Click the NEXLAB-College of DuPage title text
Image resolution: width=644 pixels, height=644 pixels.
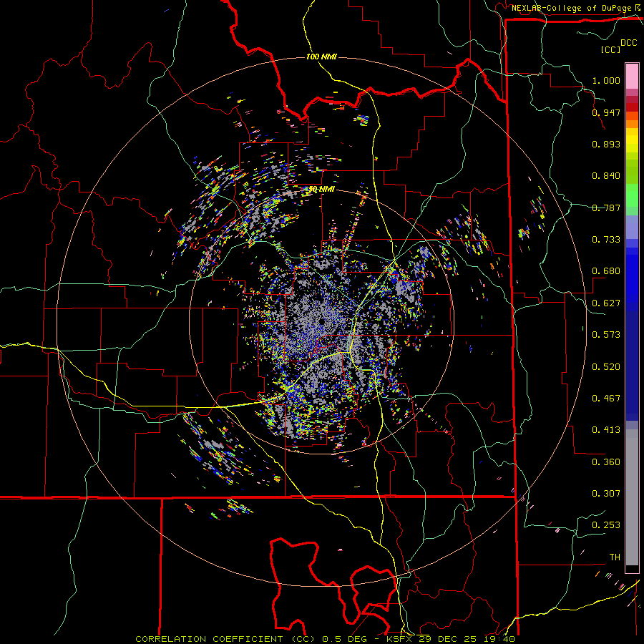[571, 8]
